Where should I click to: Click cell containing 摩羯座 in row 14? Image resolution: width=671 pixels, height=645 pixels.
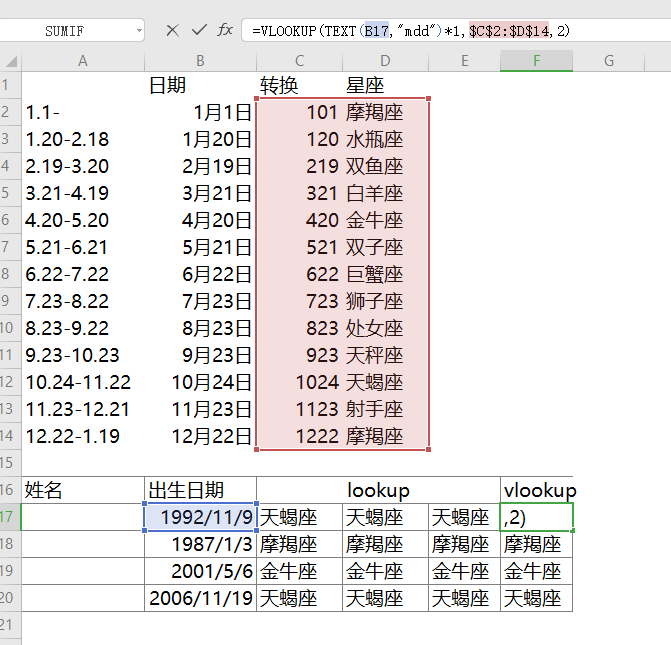(x=385, y=436)
